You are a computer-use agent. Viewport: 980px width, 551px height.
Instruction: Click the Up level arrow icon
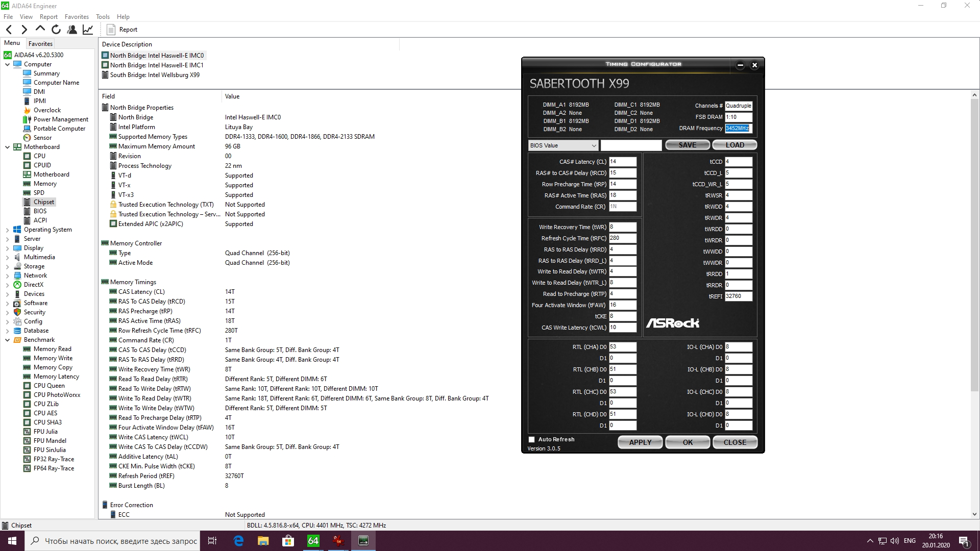[x=40, y=29]
